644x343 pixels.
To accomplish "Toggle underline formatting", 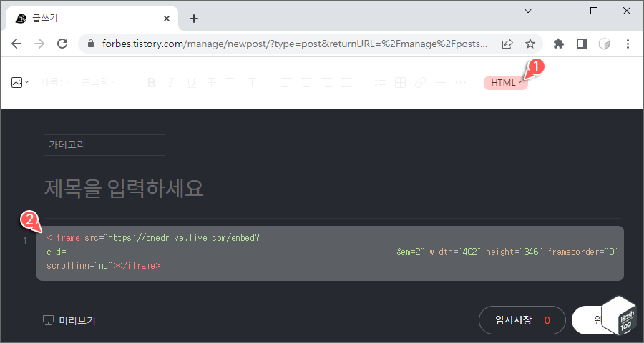I will tap(191, 83).
